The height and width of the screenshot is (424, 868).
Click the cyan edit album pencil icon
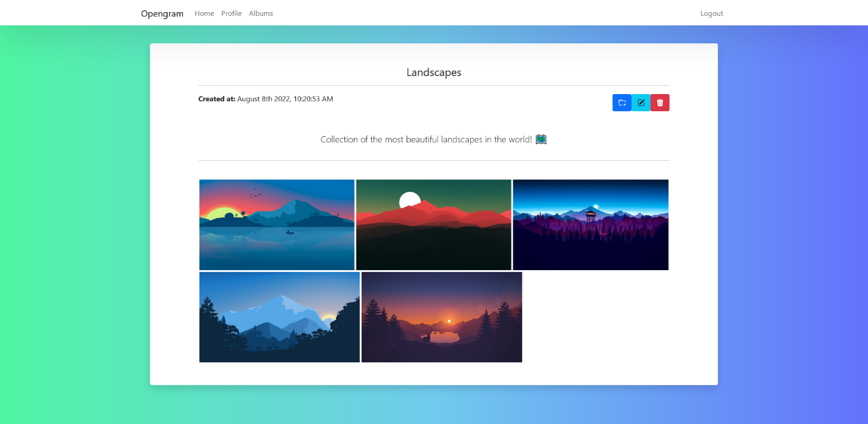(x=641, y=103)
